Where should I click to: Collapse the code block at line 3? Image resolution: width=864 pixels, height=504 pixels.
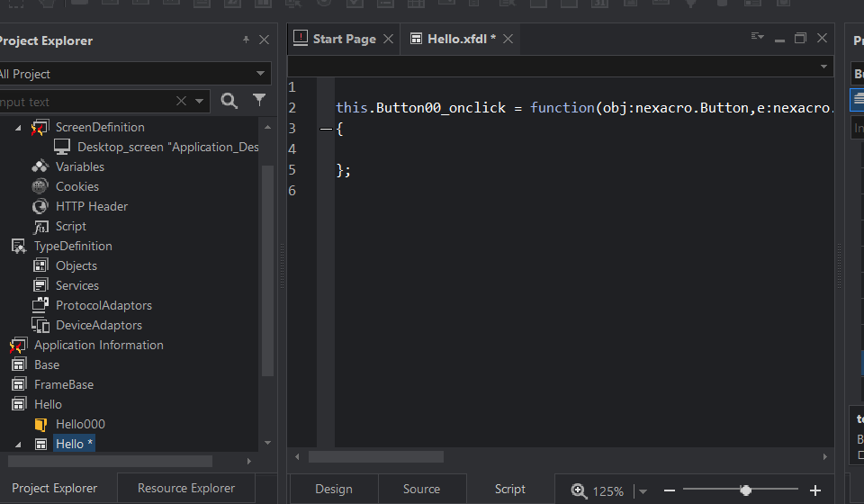[326, 130]
